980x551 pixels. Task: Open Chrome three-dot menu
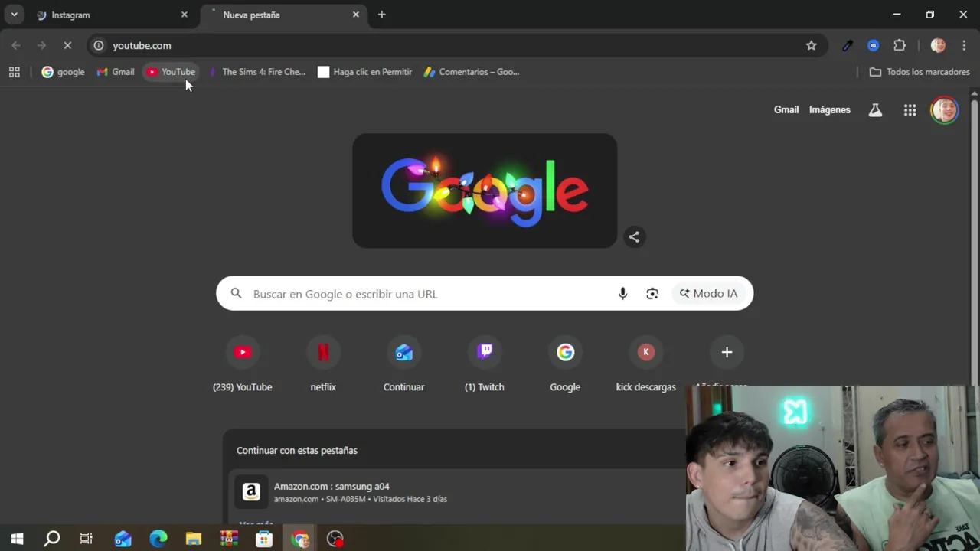click(964, 45)
